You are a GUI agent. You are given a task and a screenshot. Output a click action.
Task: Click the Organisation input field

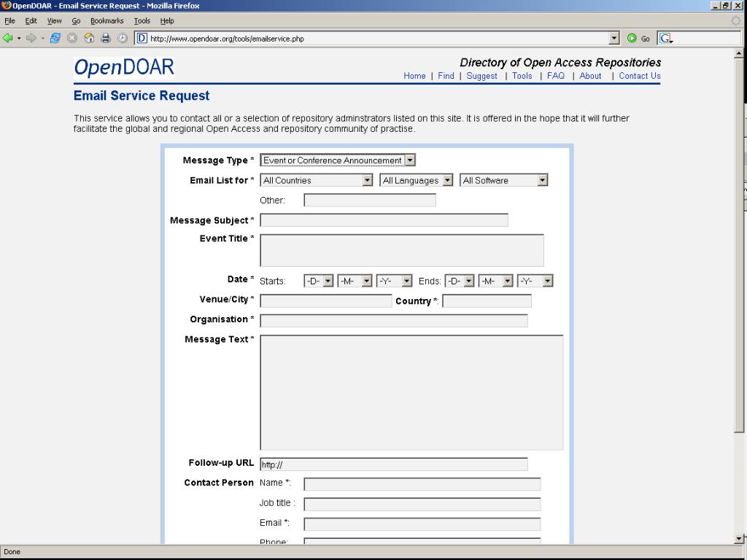394,321
